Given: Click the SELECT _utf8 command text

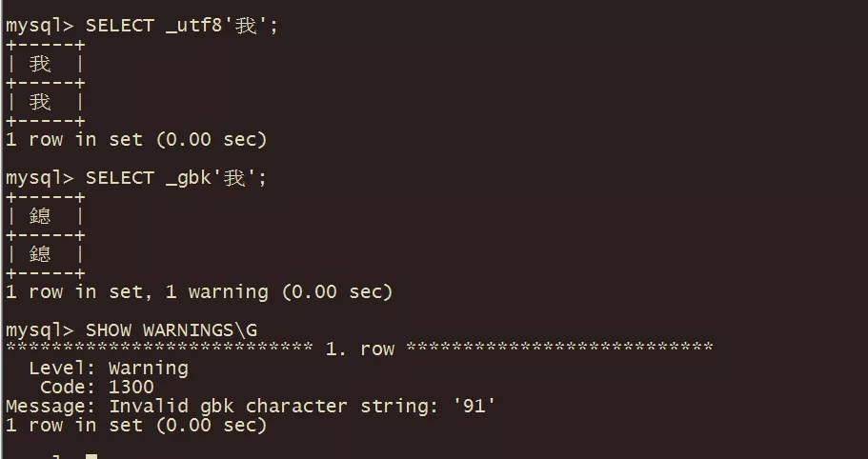Looking at the screenshot, I should coord(181,26).
